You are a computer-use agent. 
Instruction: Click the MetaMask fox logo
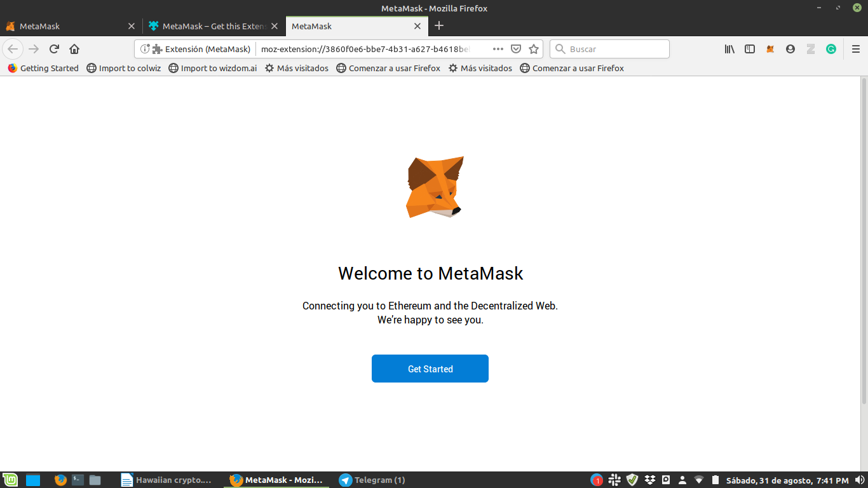[435, 187]
